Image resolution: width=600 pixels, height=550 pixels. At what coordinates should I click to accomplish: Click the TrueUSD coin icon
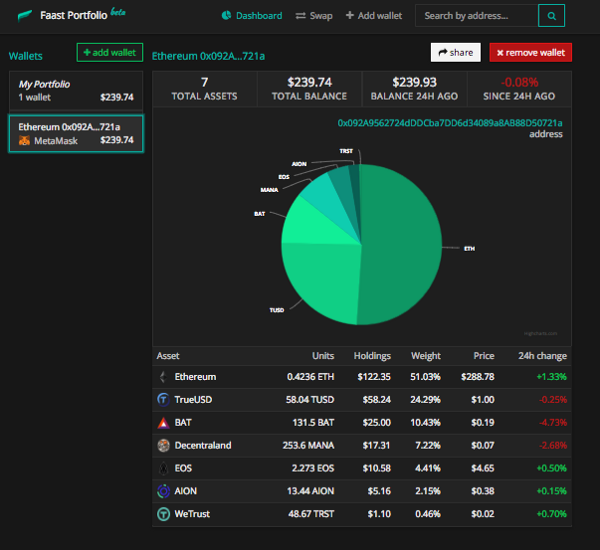163,400
